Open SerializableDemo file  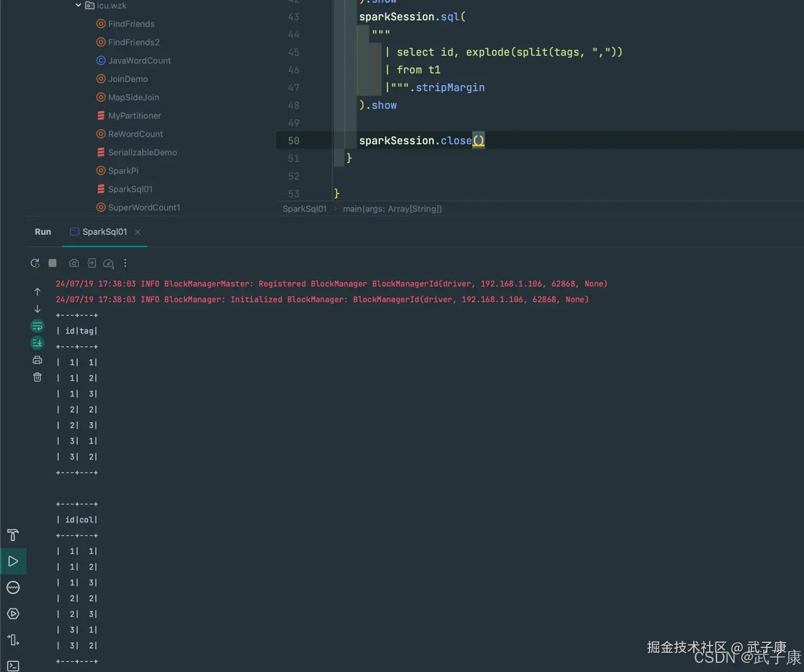click(x=142, y=152)
